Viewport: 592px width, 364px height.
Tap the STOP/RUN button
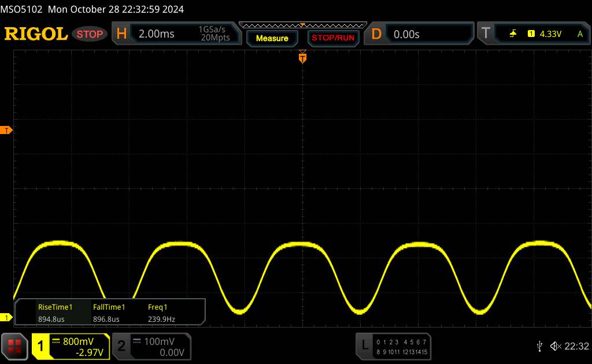(333, 38)
